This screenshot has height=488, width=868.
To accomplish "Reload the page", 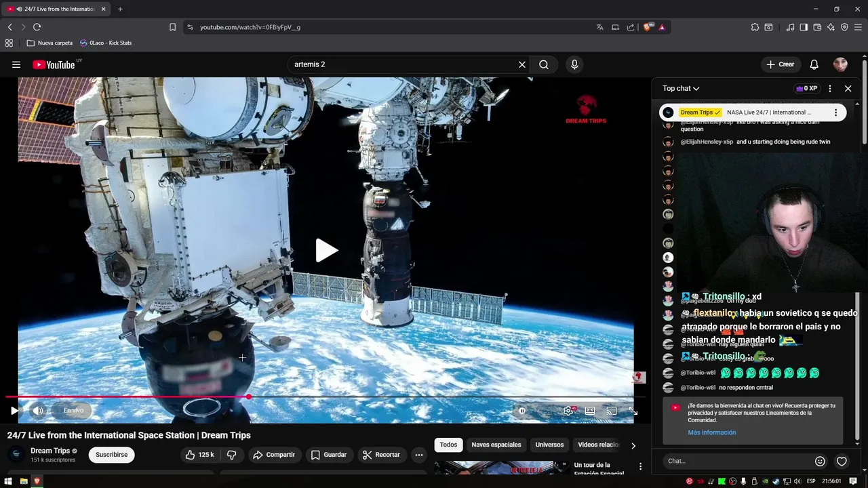I will coord(37,27).
